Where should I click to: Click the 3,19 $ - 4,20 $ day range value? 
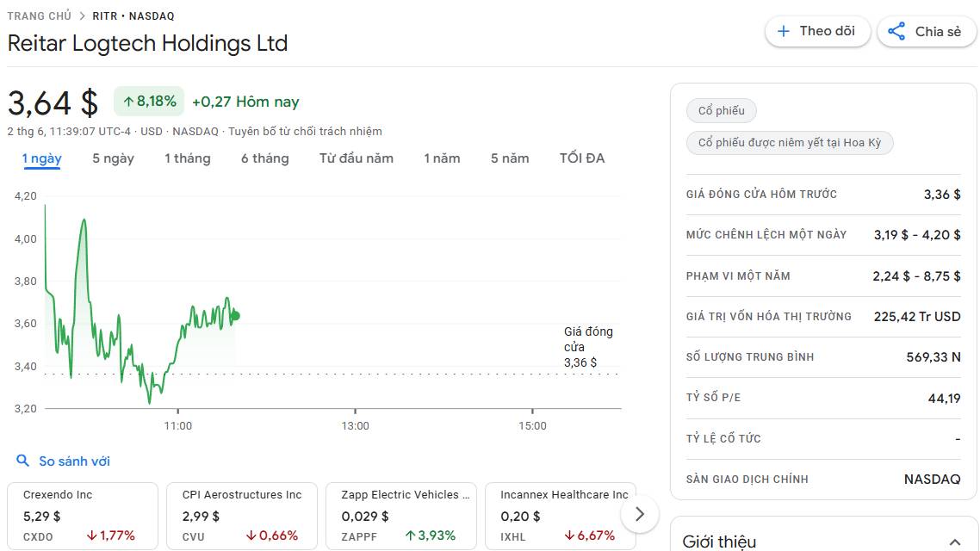pos(917,235)
